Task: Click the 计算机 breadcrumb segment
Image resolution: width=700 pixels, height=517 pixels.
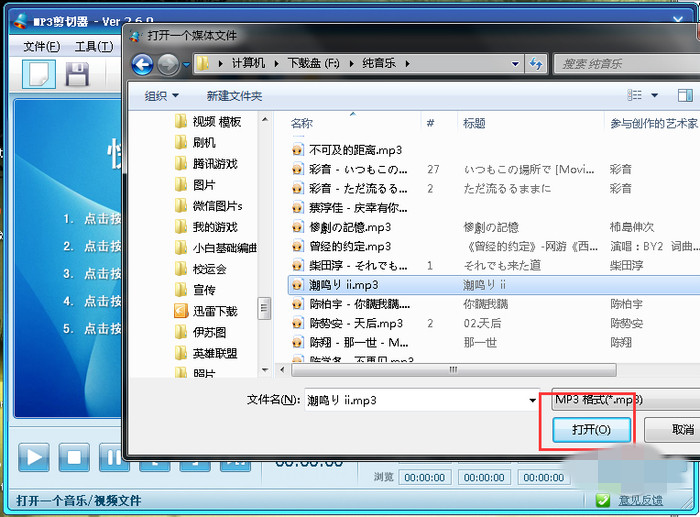Action: pyautogui.click(x=248, y=63)
